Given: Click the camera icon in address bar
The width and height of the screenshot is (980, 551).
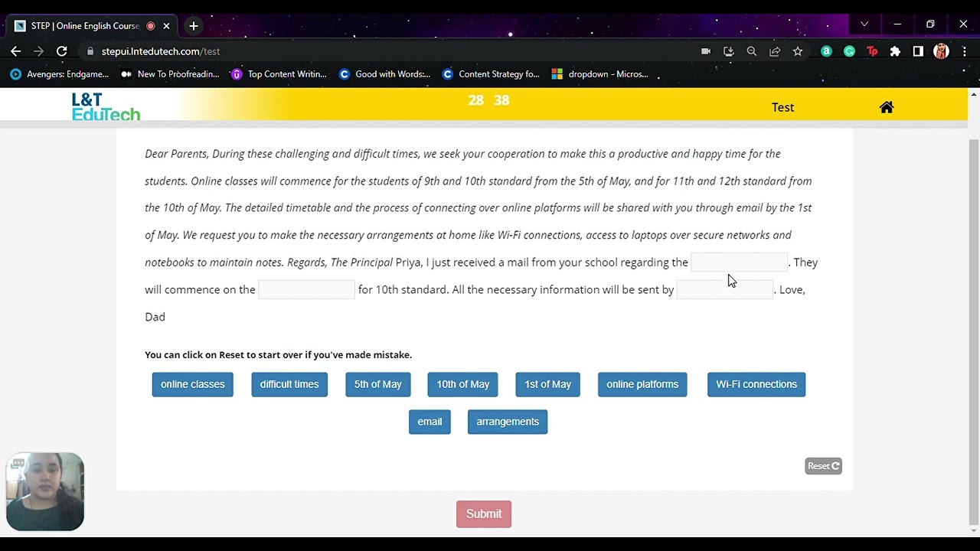Looking at the screenshot, I should tap(706, 51).
